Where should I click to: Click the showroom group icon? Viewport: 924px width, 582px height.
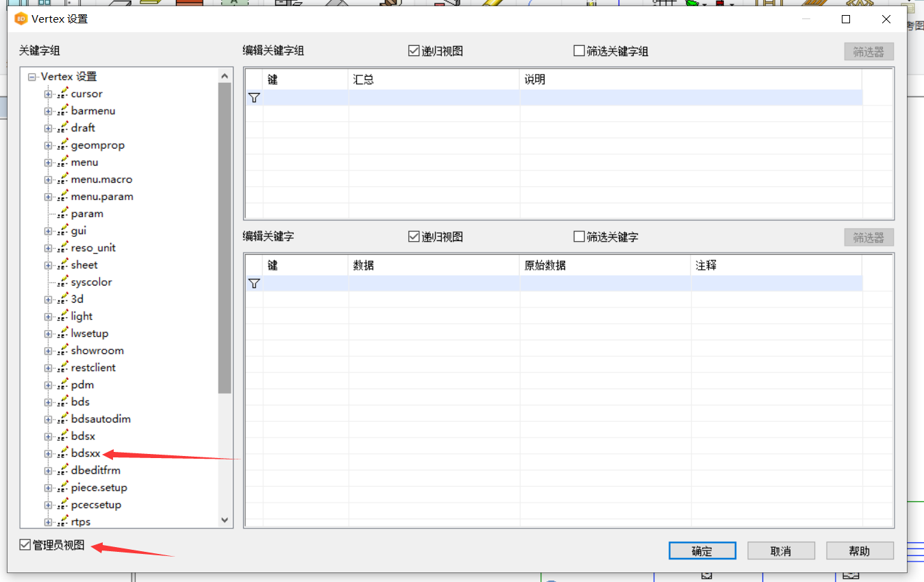coord(63,351)
